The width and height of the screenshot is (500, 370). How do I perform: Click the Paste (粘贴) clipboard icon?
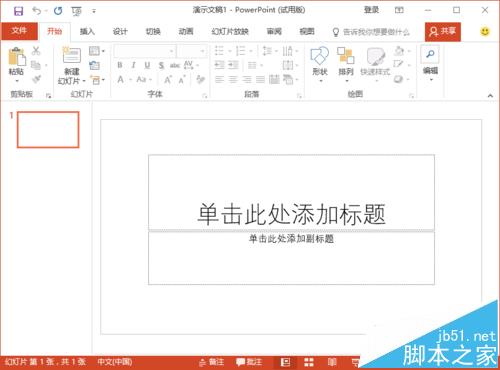coord(17,56)
